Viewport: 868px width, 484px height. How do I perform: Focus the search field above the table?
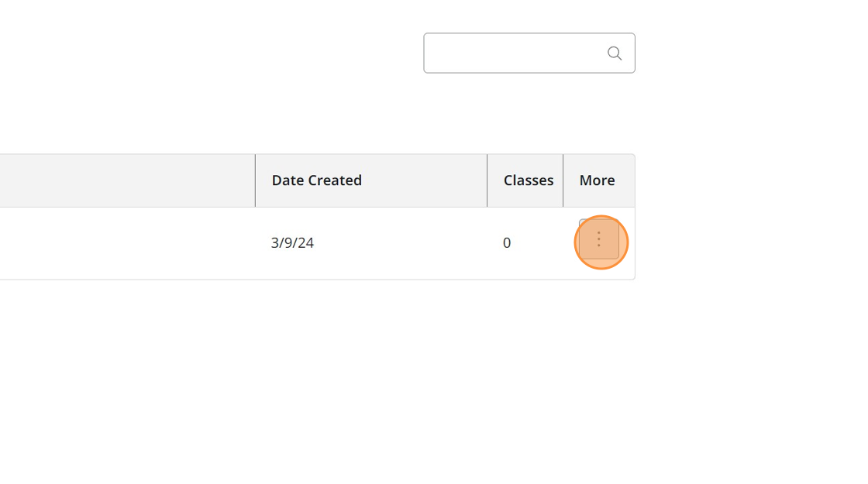point(513,53)
